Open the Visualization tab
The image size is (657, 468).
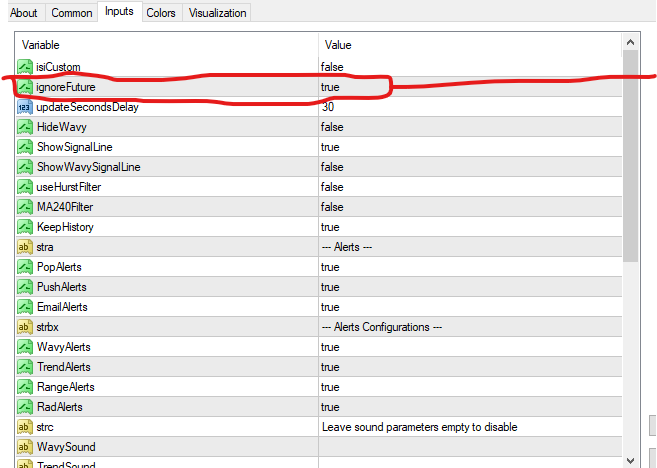(x=216, y=13)
